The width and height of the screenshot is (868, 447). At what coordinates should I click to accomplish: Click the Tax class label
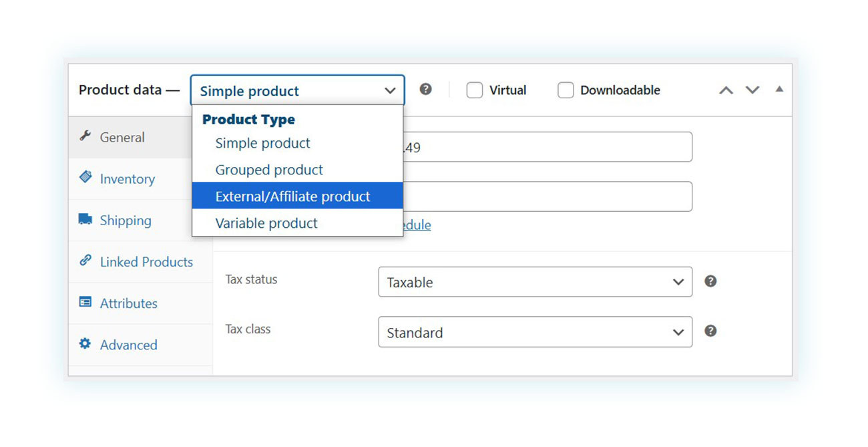click(248, 329)
